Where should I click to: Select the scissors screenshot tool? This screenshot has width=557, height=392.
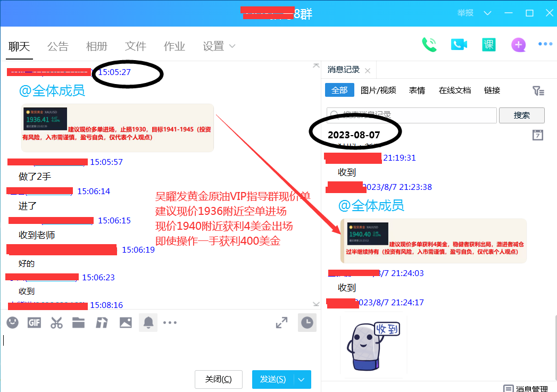click(x=56, y=322)
